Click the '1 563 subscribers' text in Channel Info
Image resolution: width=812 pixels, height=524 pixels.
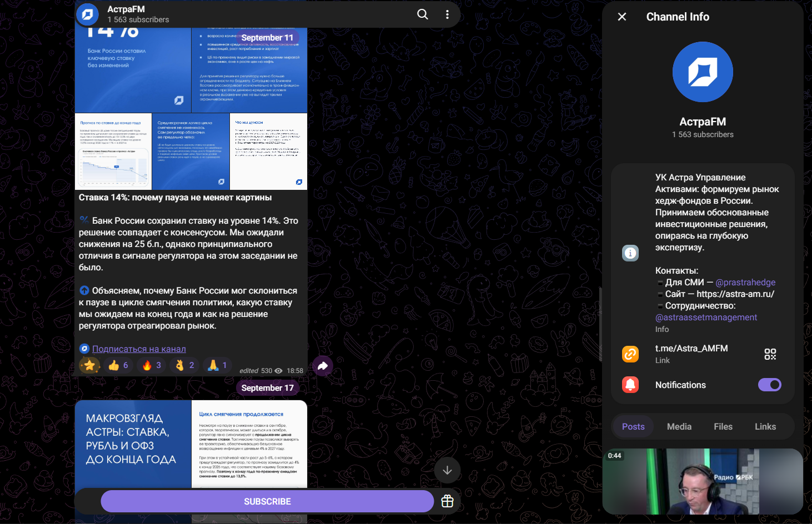click(703, 134)
